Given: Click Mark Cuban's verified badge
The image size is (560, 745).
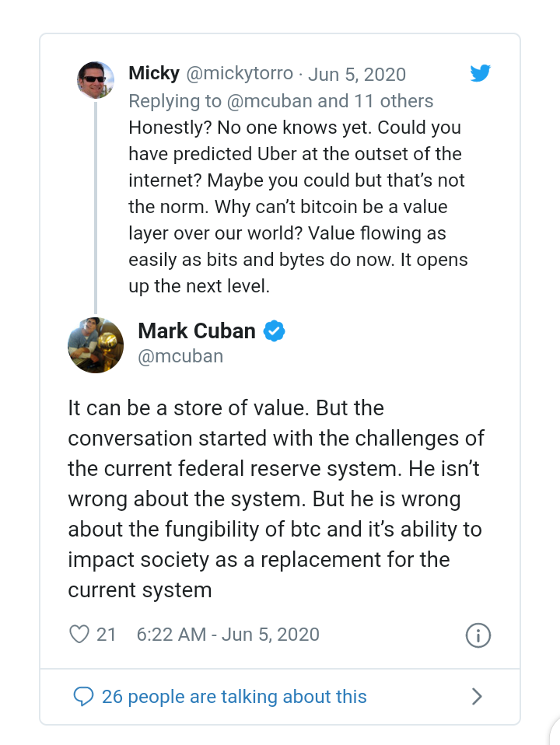Looking at the screenshot, I should (275, 331).
